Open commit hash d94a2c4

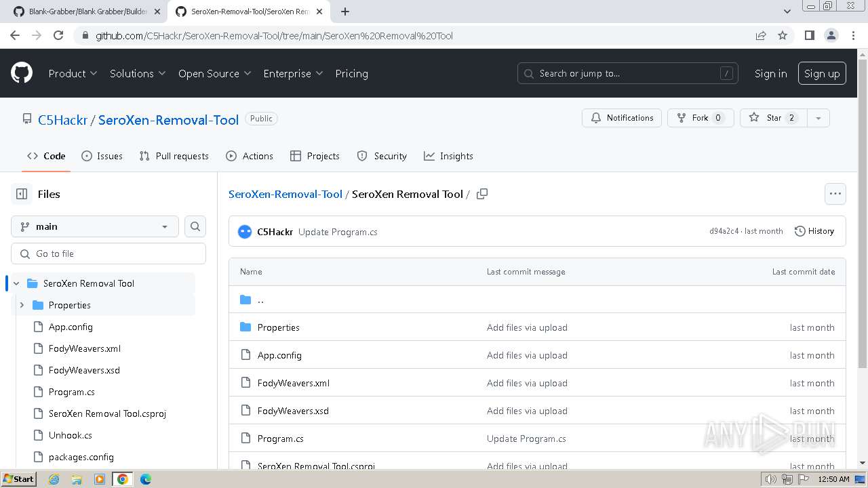tap(724, 231)
